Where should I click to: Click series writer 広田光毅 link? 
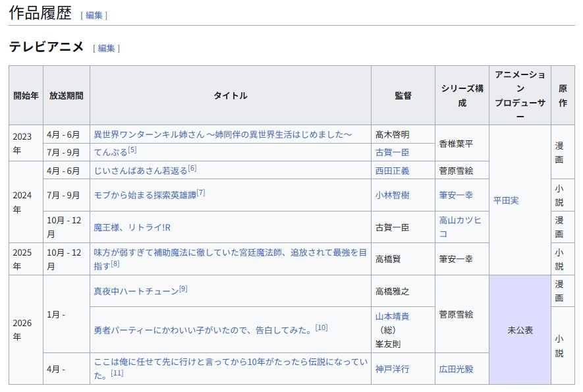[x=456, y=369]
